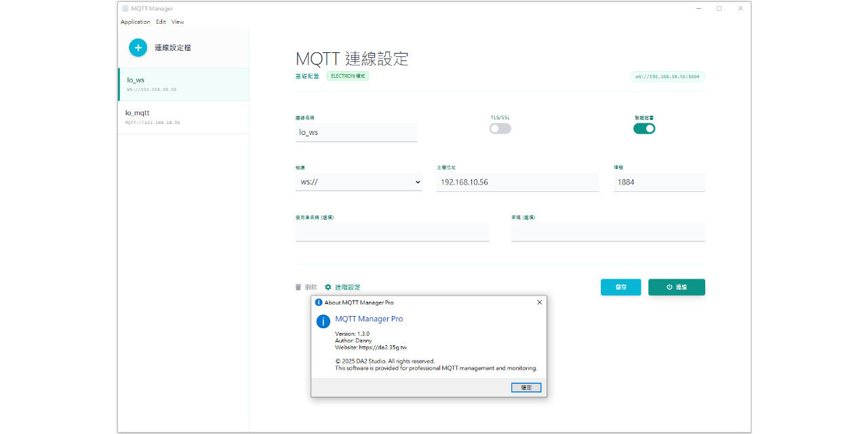Click the port field showing 1884
This screenshot has width=868, height=434.
[658, 182]
